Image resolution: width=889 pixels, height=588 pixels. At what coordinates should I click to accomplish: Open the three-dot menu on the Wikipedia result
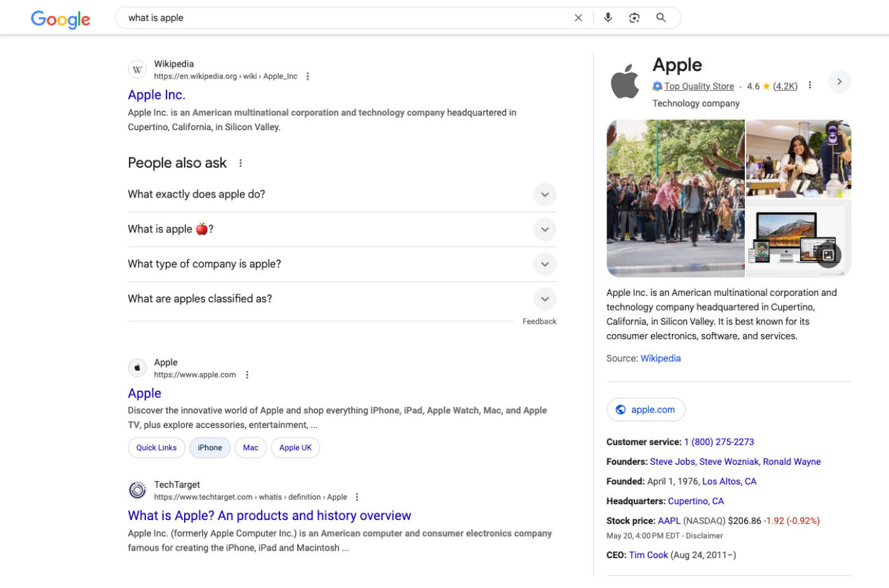pyautogui.click(x=307, y=76)
